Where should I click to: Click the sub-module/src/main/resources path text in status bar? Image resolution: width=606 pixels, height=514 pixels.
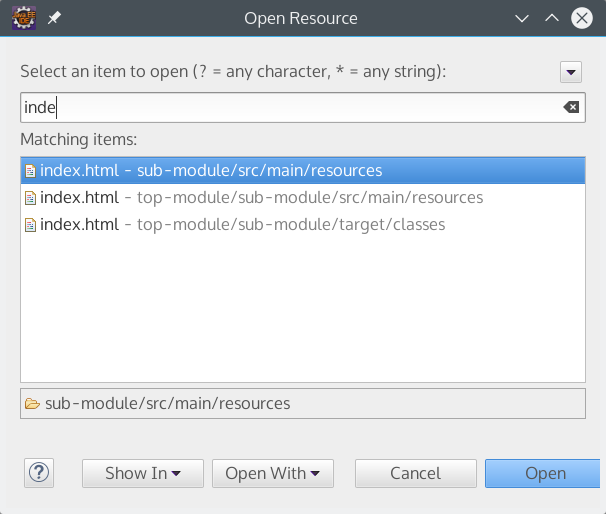[x=167, y=403]
